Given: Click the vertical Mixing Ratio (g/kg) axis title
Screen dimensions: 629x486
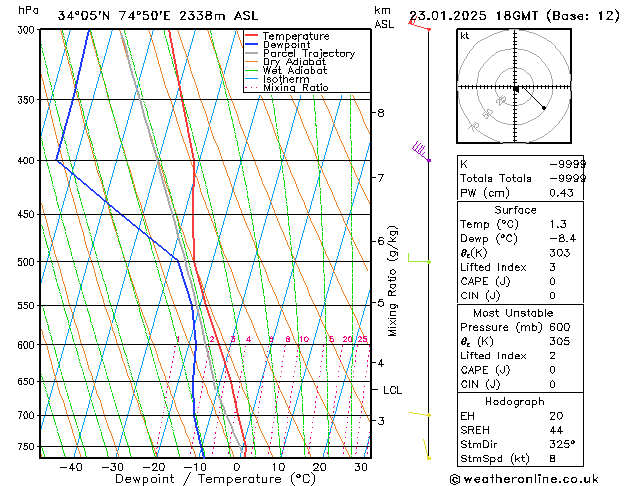Looking at the screenshot, I should click(392, 281).
